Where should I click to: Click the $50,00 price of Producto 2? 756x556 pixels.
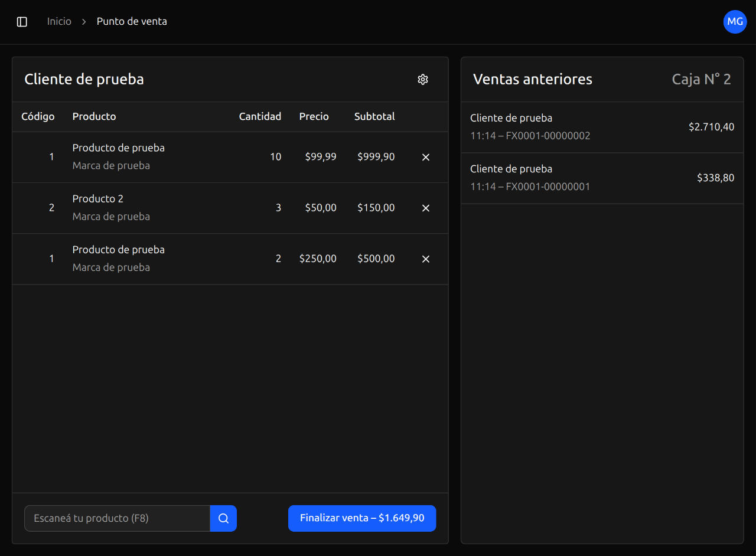(x=321, y=208)
